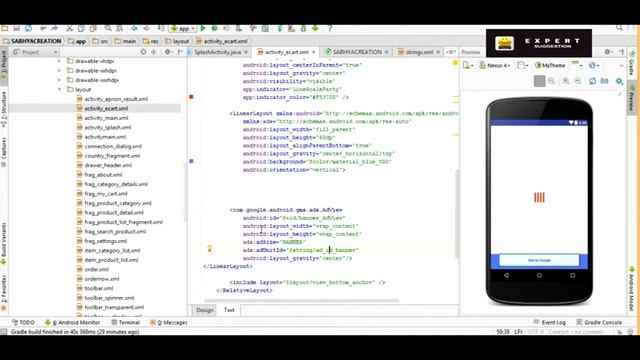Open the Event Log

pyautogui.click(x=549, y=322)
